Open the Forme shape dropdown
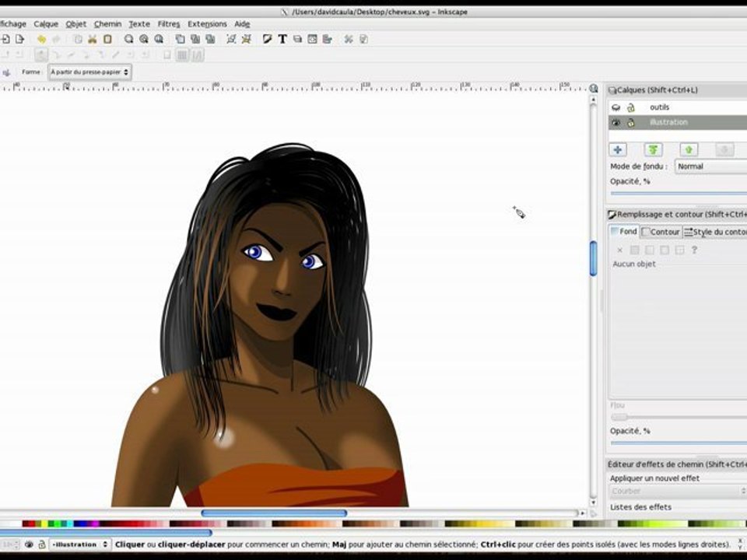The image size is (747, 560). point(89,72)
